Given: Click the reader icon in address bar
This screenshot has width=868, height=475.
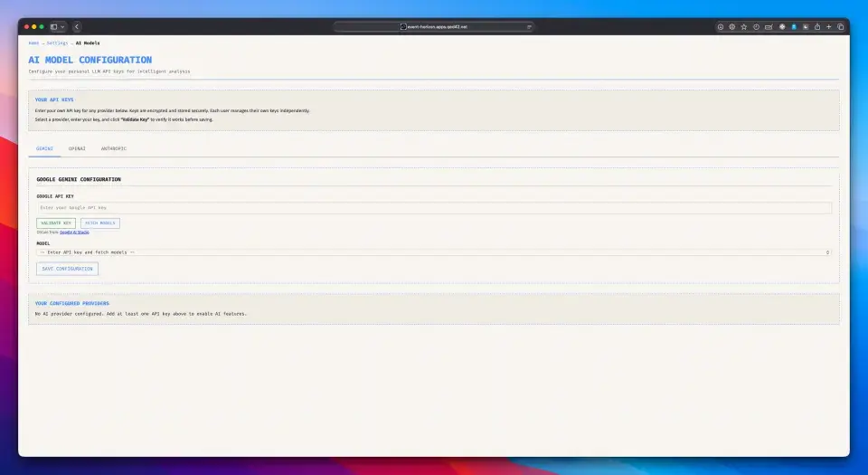Looking at the screenshot, I should pyautogui.click(x=529, y=26).
